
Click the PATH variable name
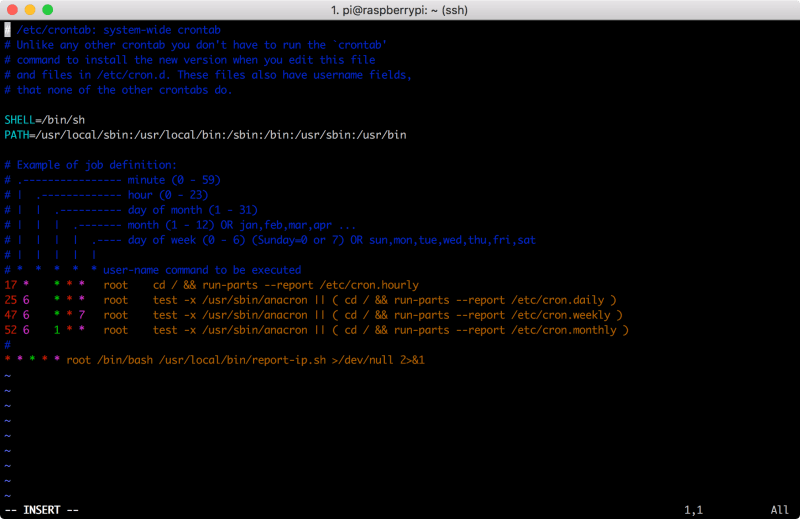point(16,135)
